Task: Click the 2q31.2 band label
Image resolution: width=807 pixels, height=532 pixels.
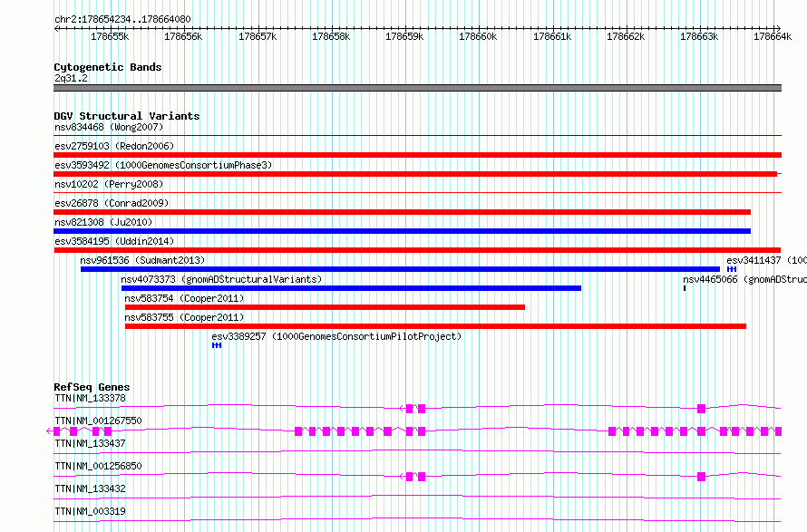Action: click(x=71, y=78)
